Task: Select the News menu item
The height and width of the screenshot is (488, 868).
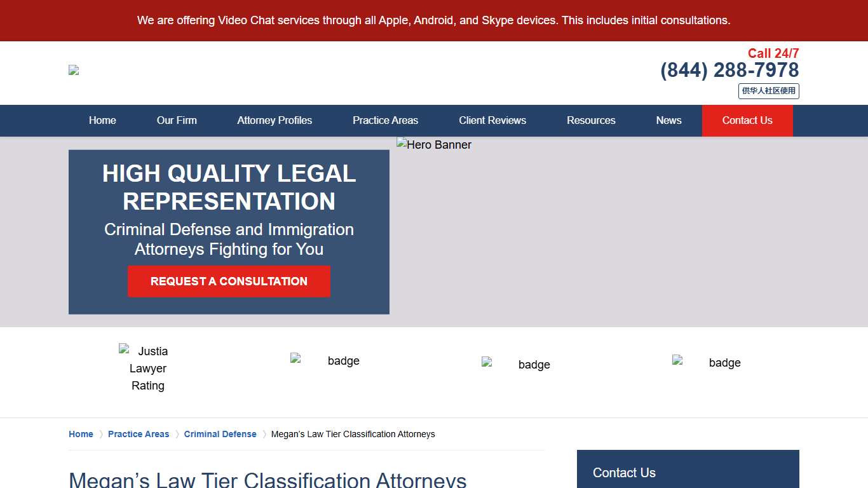Action: point(668,120)
